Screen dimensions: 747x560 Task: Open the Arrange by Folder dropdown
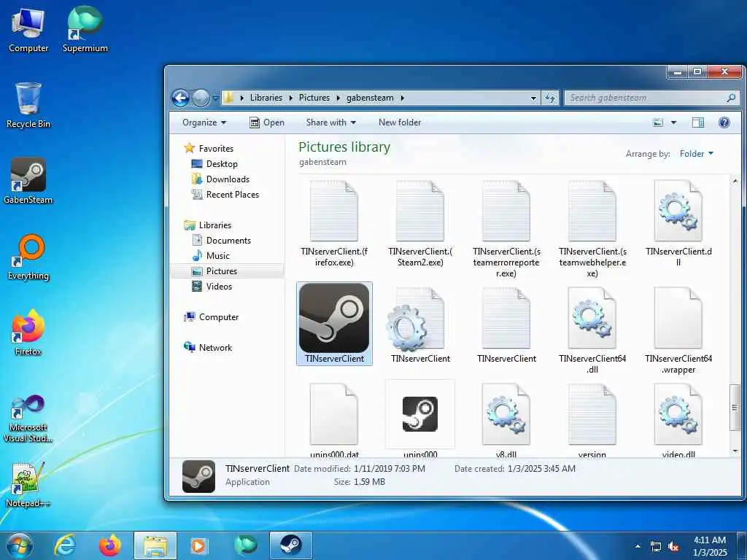pos(697,154)
